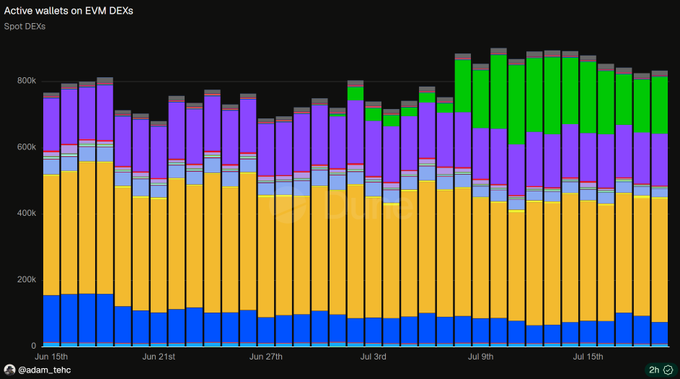Image resolution: width=680 pixels, height=379 pixels.
Task: Click the Jun 27th x-axis label
Action: (x=266, y=357)
